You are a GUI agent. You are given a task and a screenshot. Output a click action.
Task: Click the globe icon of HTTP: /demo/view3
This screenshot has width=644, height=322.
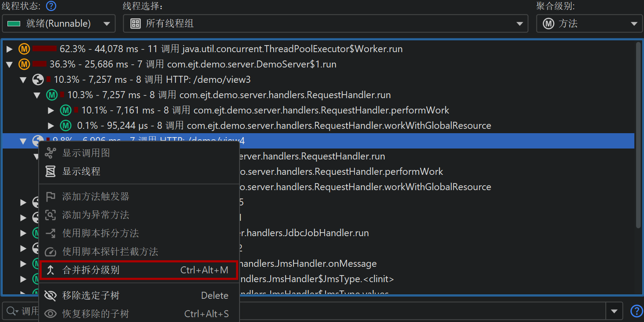(x=38, y=80)
